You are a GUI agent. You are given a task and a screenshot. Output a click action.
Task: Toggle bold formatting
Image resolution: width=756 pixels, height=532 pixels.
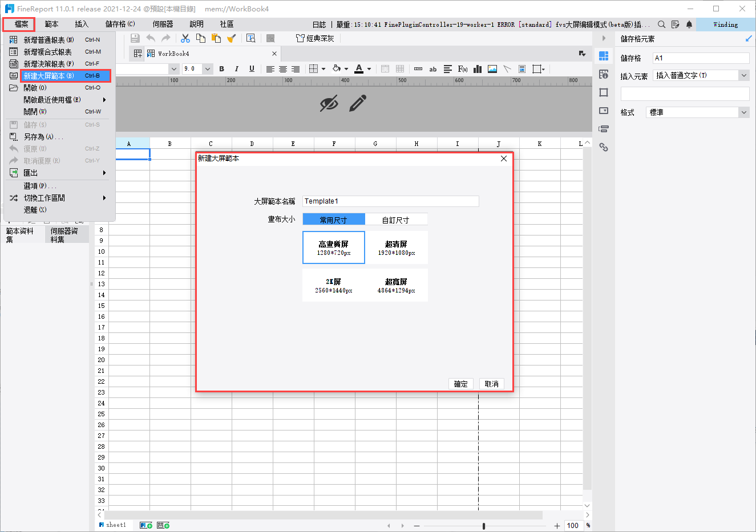(222, 69)
